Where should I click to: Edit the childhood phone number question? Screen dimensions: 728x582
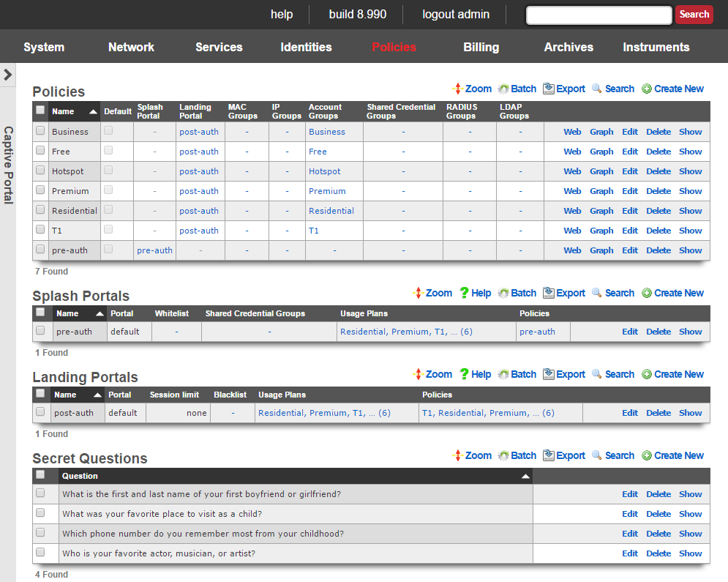(630, 534)
